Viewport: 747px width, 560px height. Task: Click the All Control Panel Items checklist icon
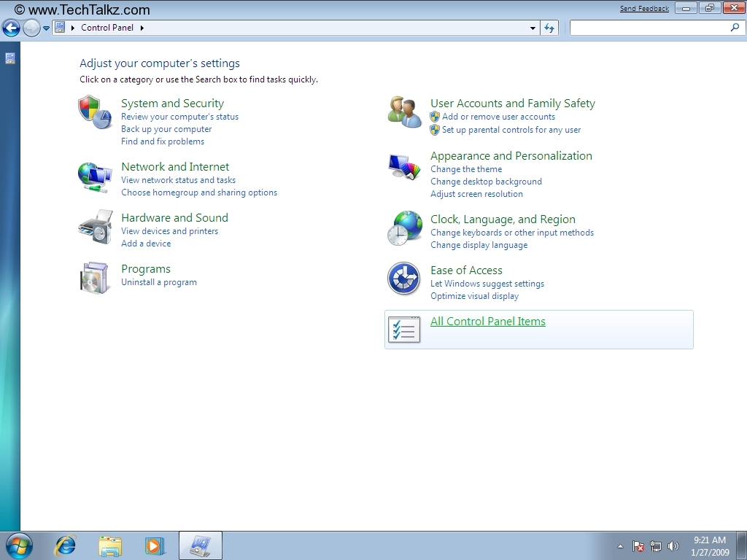(x=404, y=330)
